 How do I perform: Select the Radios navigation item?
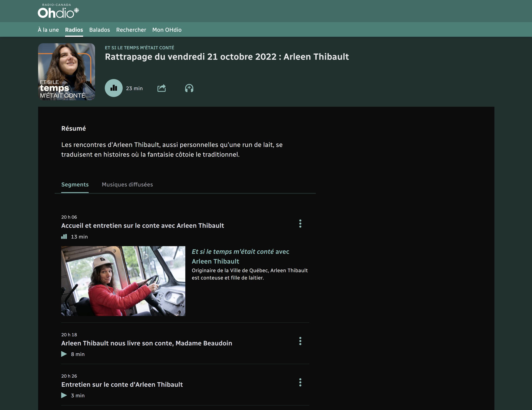point(74,30)
